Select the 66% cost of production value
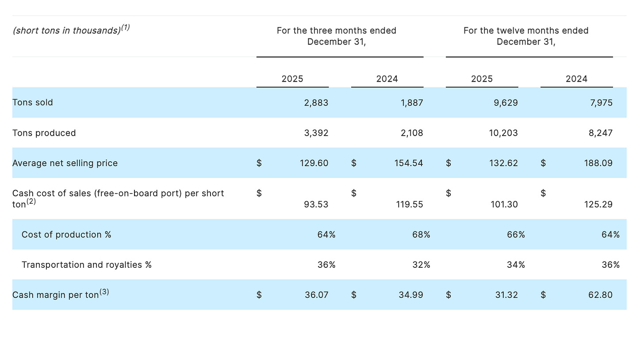Viewport: 644px width, 338px height. coord(516,235)
